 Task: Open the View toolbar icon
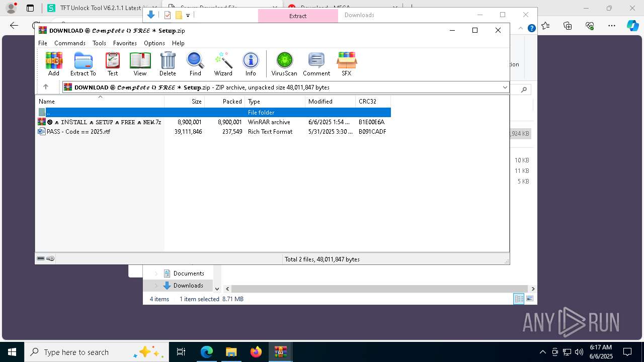point(140,64)
